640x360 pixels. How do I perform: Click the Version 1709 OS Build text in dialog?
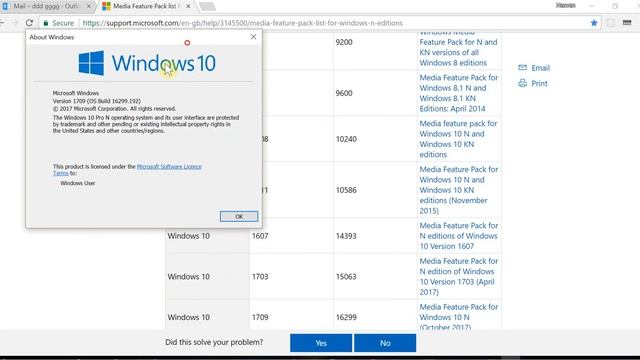point(97,101)
